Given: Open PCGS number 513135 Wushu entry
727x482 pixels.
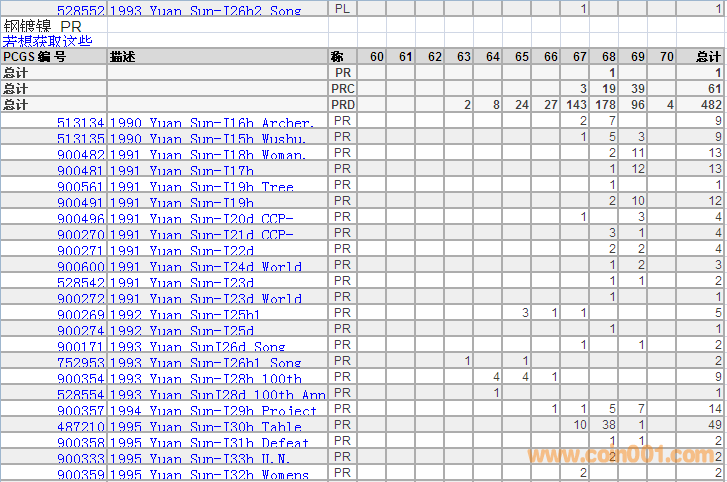Looking at the screenshot, I should pos(81,139).
